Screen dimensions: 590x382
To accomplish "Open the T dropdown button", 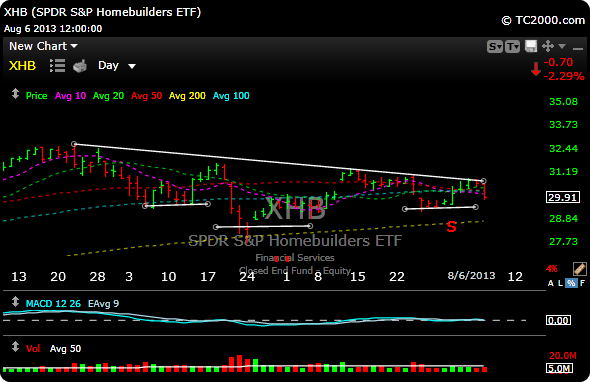I will [x=512, y=47].
